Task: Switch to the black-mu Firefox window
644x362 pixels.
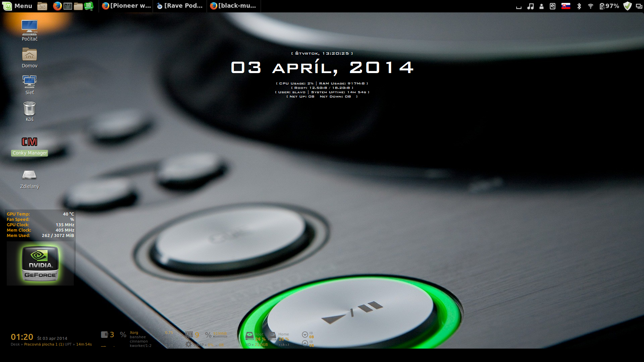Action: pos(234,6)
